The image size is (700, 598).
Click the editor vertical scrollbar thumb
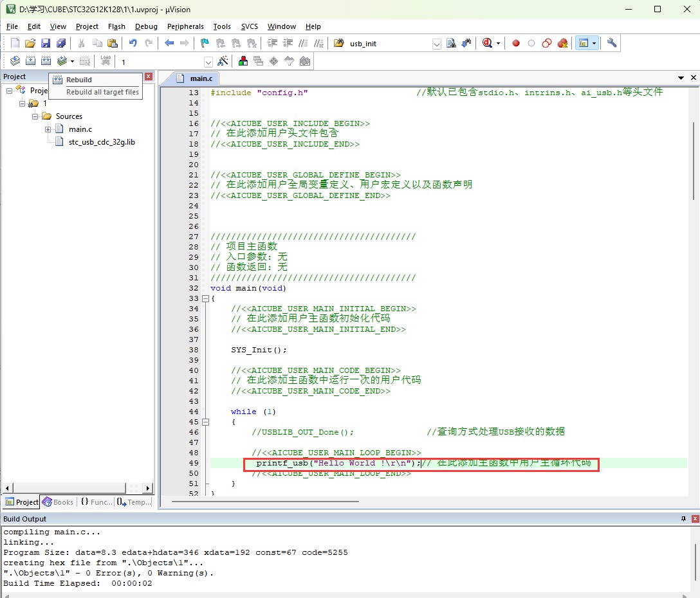coord(694,161)
